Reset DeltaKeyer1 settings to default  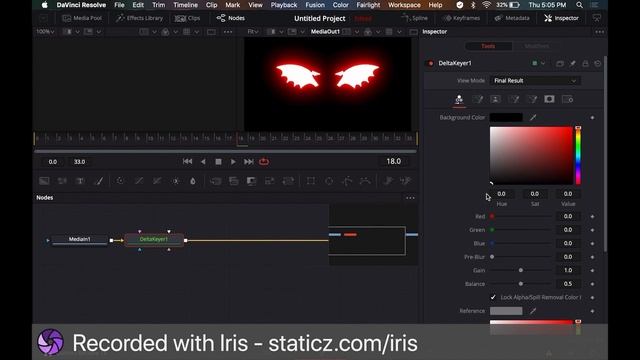pyautogui.click(x=598, y=63)
